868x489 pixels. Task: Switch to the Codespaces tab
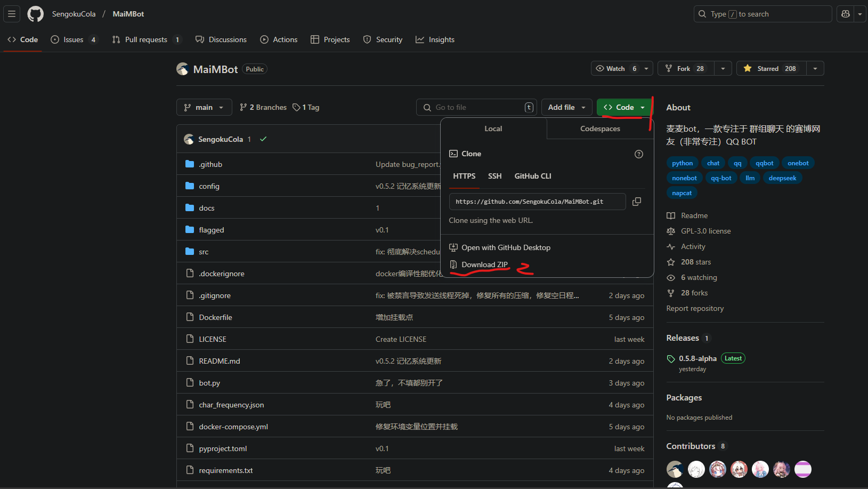click(x=600, y=129)
